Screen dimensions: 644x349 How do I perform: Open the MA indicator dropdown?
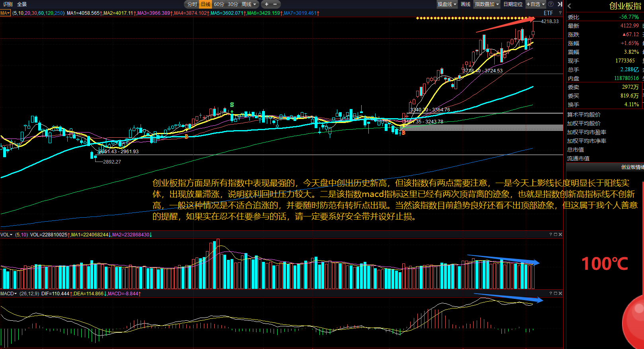(5, 13)
